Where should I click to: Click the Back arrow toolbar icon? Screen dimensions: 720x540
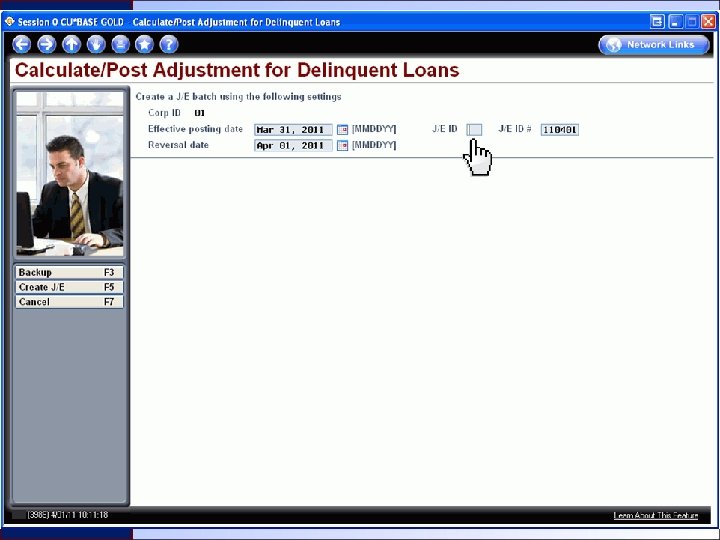[x=22, y=45]
